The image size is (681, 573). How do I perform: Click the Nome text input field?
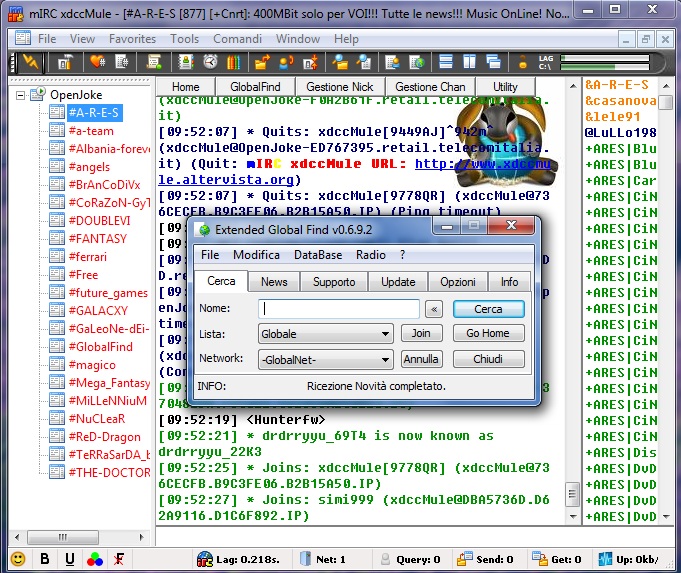click(338, 309)
